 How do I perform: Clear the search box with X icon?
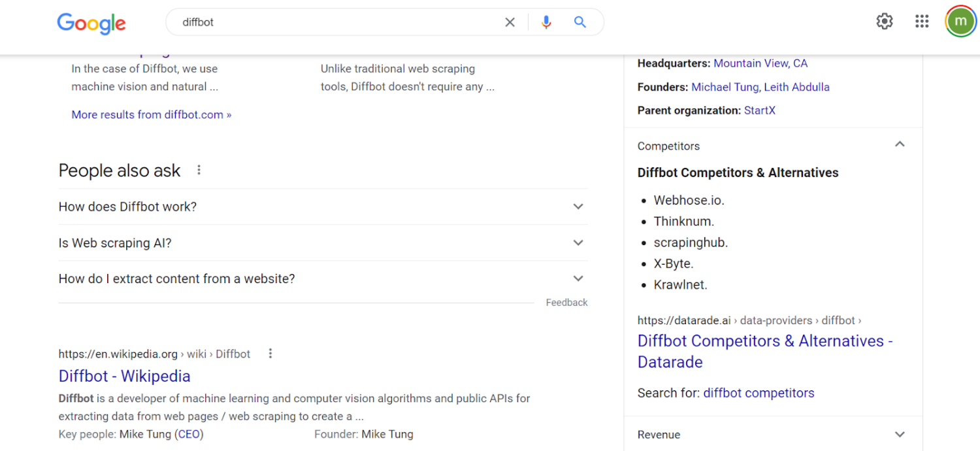(x=510, y=22)
